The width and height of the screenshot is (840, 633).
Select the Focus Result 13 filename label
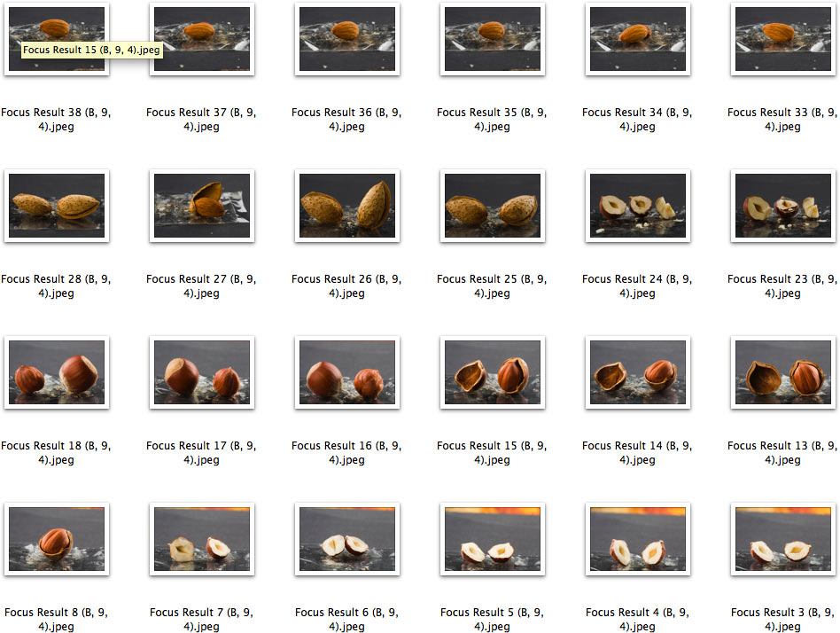coord(782,453)
